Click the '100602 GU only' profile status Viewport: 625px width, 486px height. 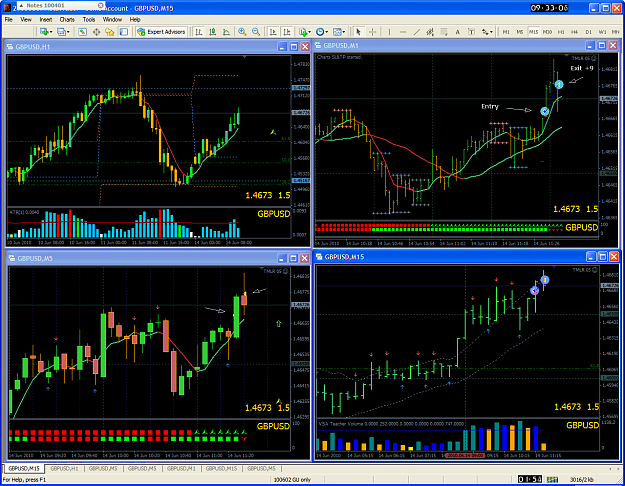(x=292, y=480)
